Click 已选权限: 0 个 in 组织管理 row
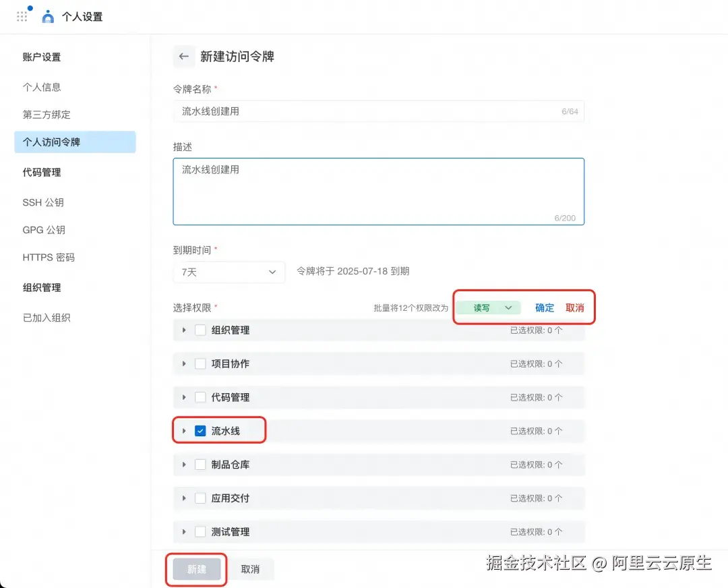The height and width of the screenshot is (588, 728). coord(537,330)
